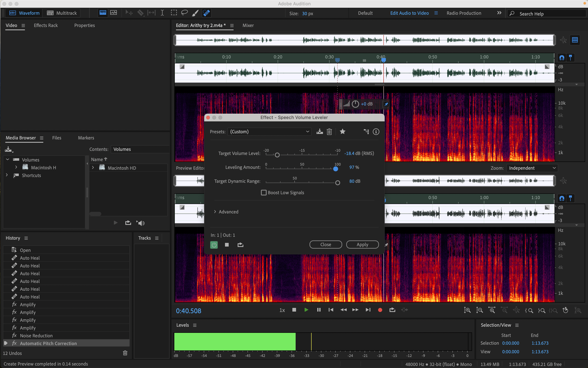
Task: Play audio from transport controls
Action: point(306,310)
